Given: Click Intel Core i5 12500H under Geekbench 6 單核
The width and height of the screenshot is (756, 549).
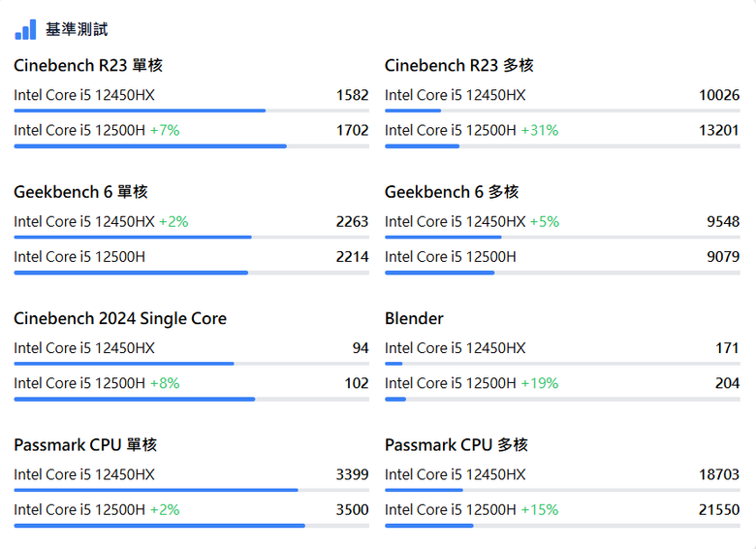Looking at the screenshot, I should click(79, 257).
